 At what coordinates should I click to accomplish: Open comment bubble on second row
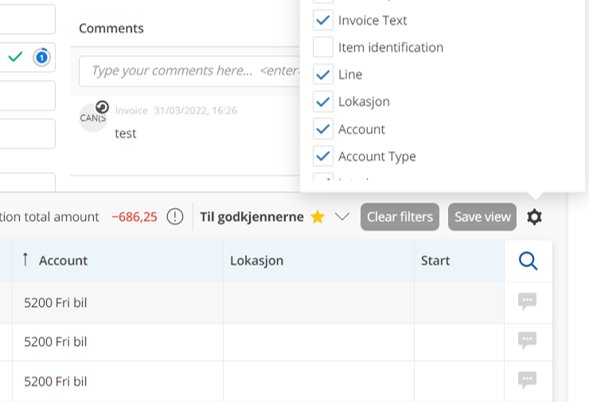[527, 341]
